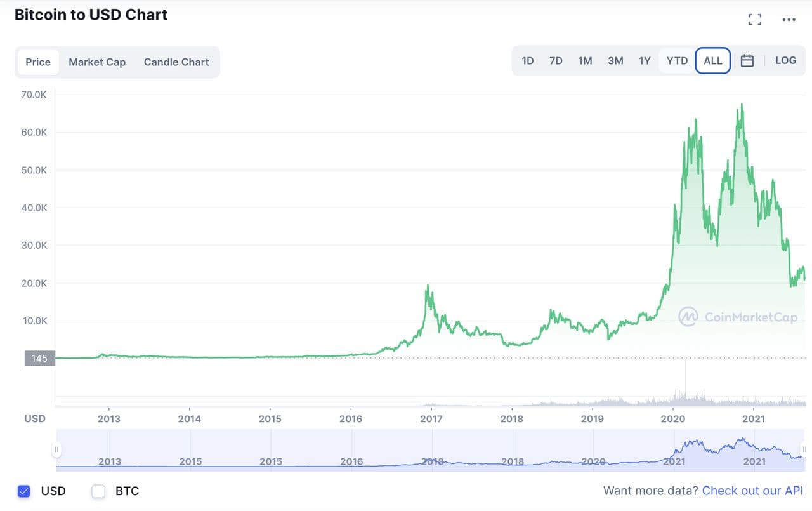Open the calendar date range picker

(747, 61)
